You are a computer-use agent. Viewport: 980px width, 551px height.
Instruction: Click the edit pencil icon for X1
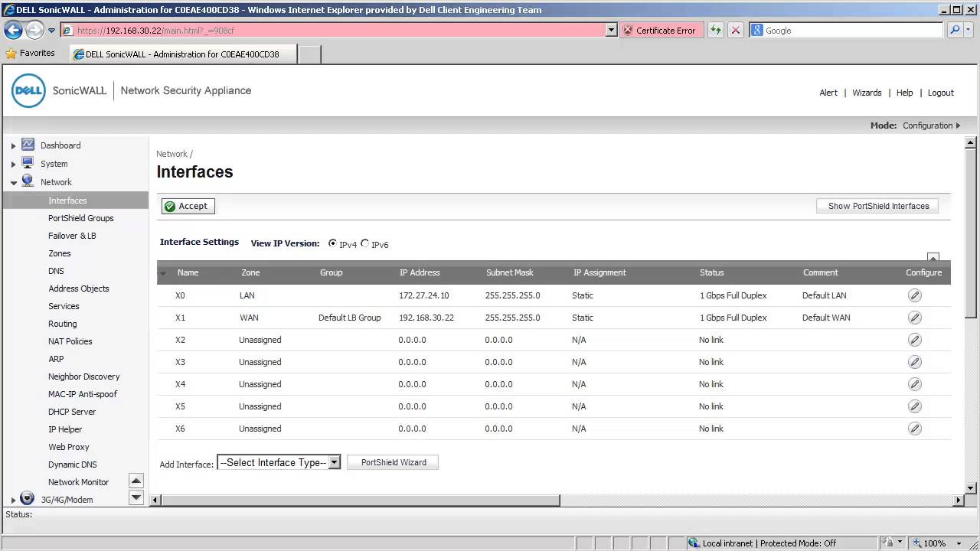tap(914, 318)
